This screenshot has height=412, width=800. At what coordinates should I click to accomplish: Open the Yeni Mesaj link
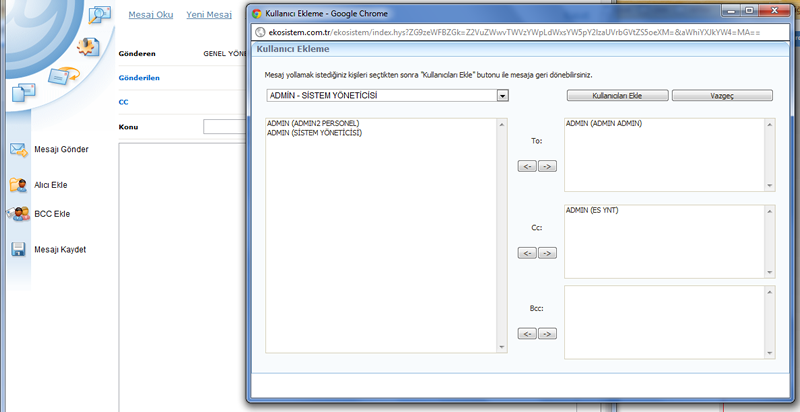209,15
